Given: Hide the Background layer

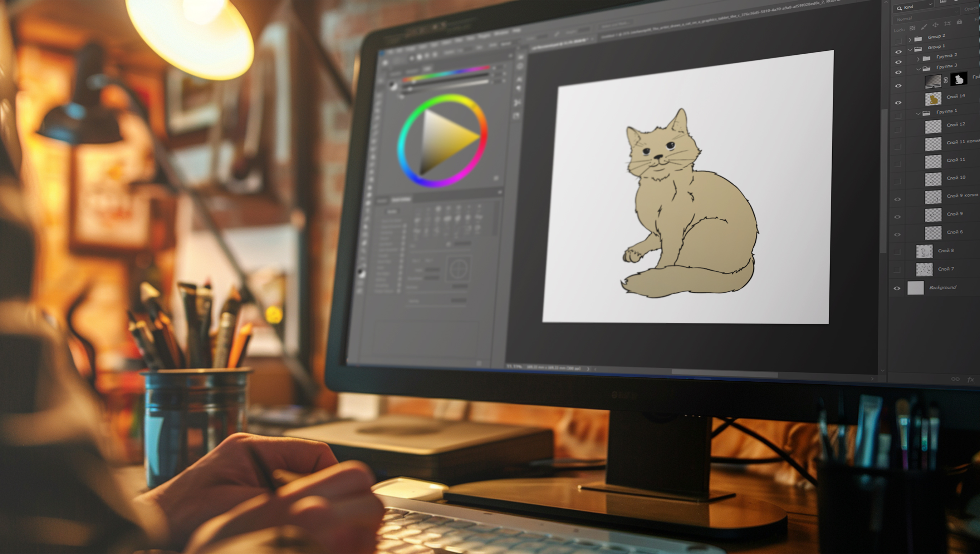Looking at the screenshot, I should [x=897, y=288].
